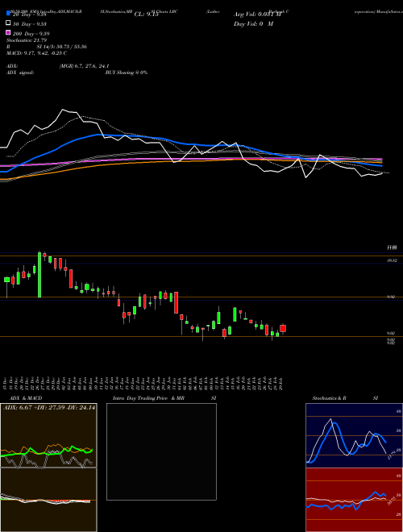Select the '200 Day - 9.39' legend text
The image size is (403, 532).
[31, 34]
